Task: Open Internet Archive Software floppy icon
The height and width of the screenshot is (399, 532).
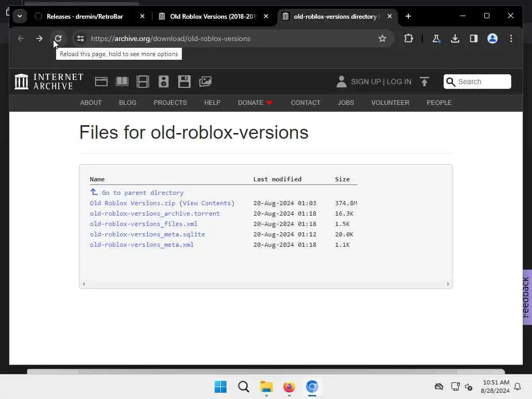Action: click(x=184, y=82)
